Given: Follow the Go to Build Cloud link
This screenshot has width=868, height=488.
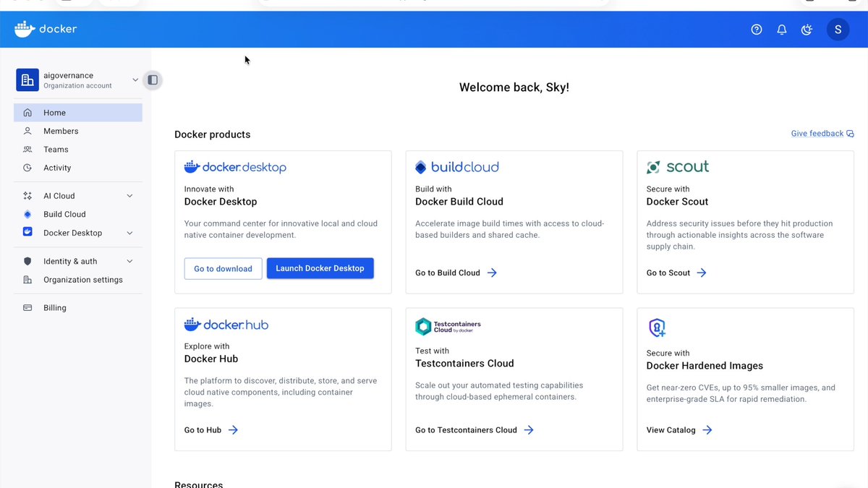Looking at the screenshot, I should point(456,273).
